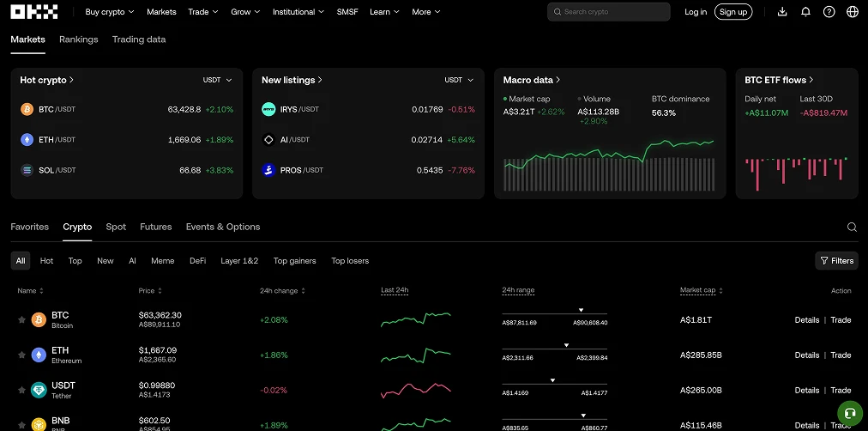
Task: Open the Markets nav item
Action: click(x=161, y=12)
